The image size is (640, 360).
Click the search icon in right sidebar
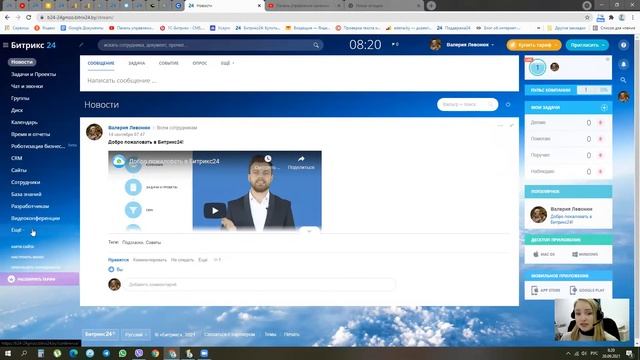pyautogui.click(x=623, y=80)
